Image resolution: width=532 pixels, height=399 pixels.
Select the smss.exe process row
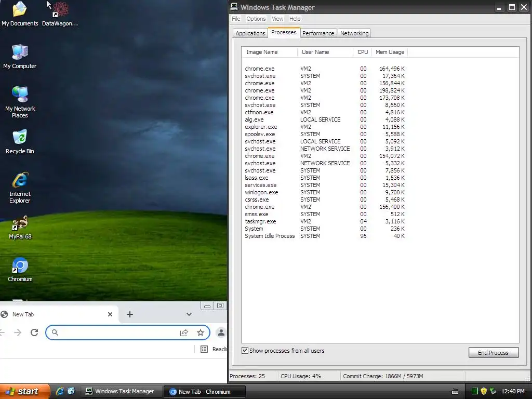[325, 214]
